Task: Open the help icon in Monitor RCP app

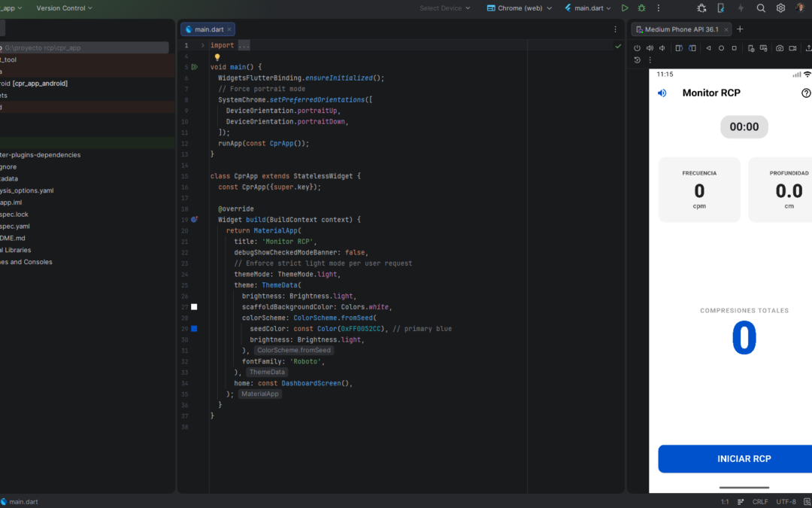Action: point(806,93)
